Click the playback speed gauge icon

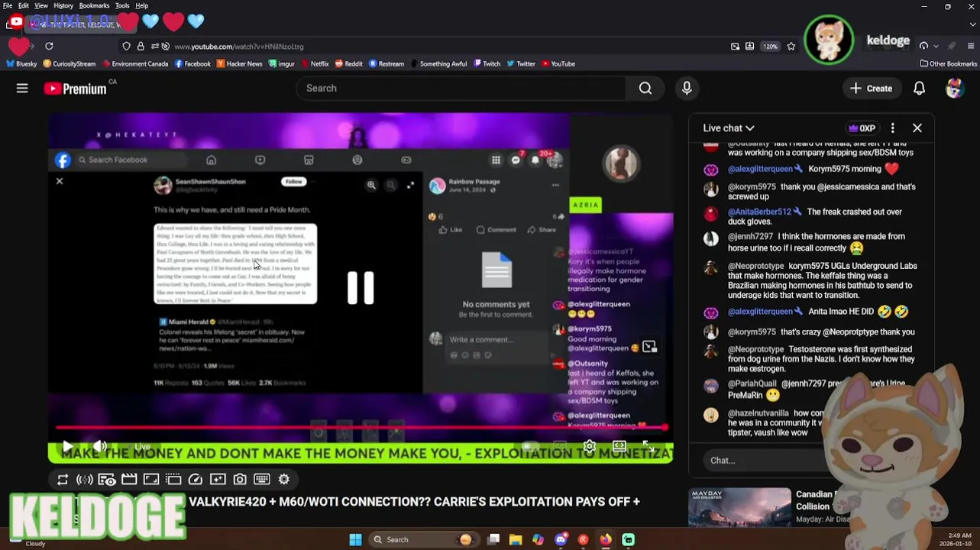(196, 479)
